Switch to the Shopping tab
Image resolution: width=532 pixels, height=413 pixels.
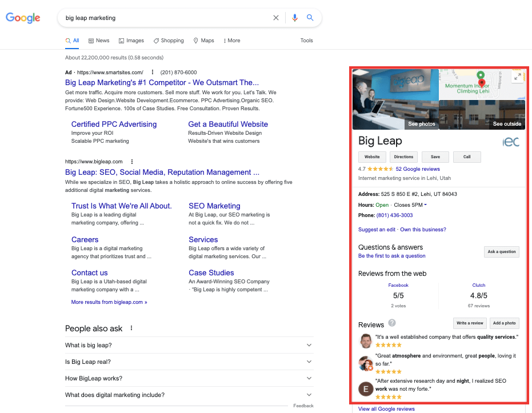(169, 41)
